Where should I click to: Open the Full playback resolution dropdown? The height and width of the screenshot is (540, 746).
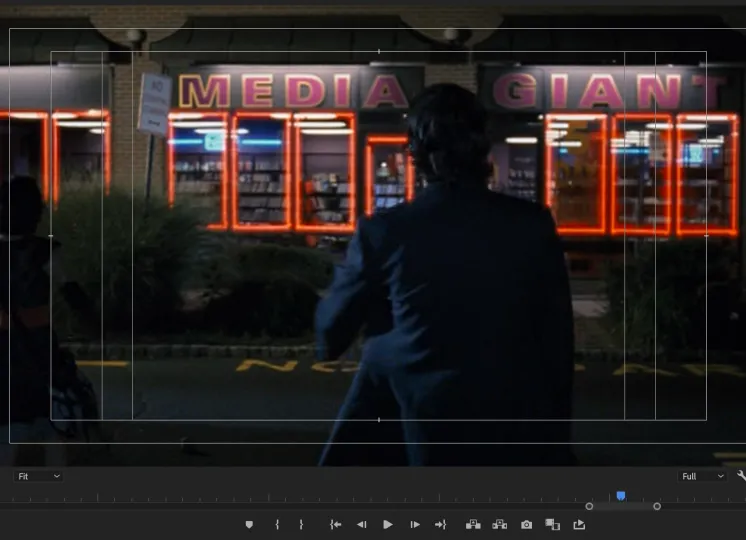(702, 476)
